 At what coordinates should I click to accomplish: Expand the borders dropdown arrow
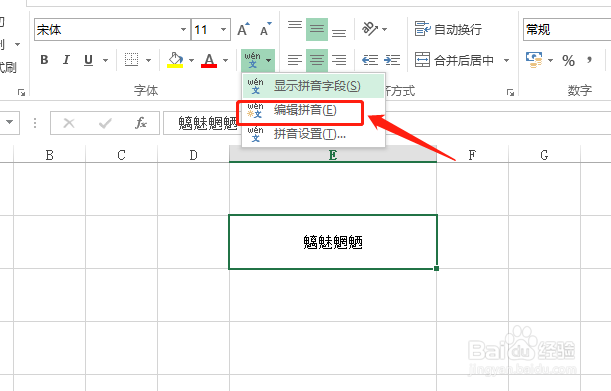(x=148, y=60)
